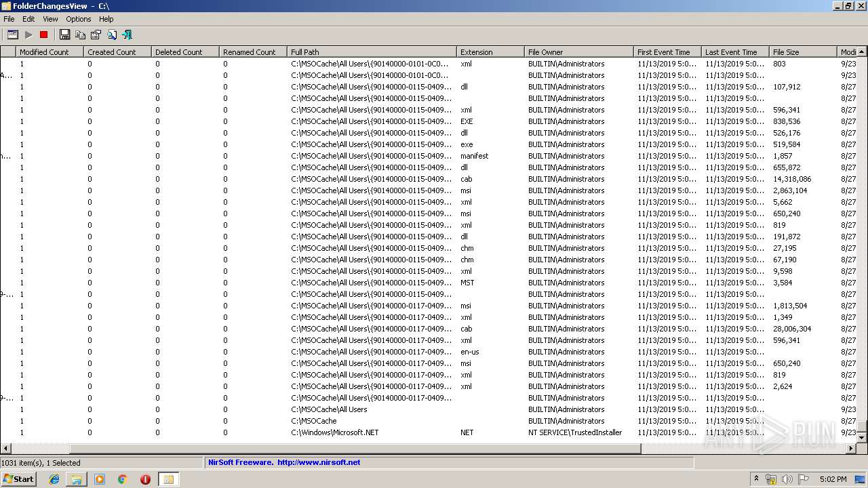Image resolution: width=868 pixels, height=488 pixels.
Task: Open Windows Explorer from the taskbar
Action: [x=77, y=479]
